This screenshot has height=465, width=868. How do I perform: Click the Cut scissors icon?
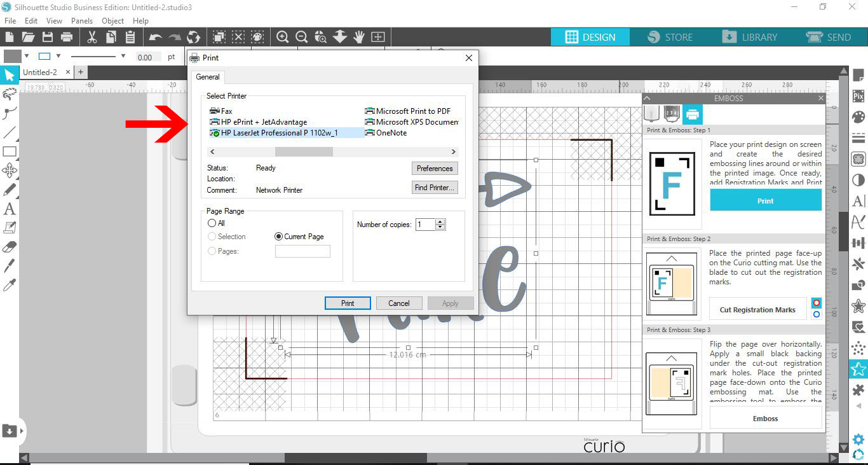tap(92, 37)
